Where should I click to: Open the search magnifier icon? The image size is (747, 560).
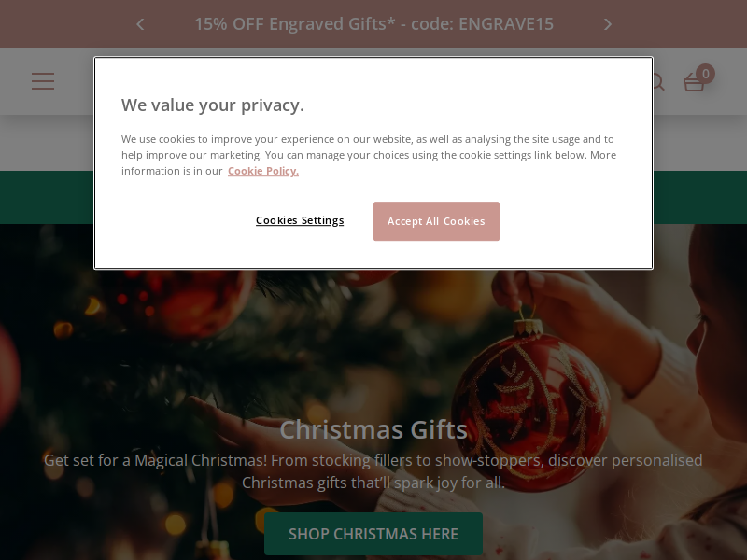(x=658, y=82)
